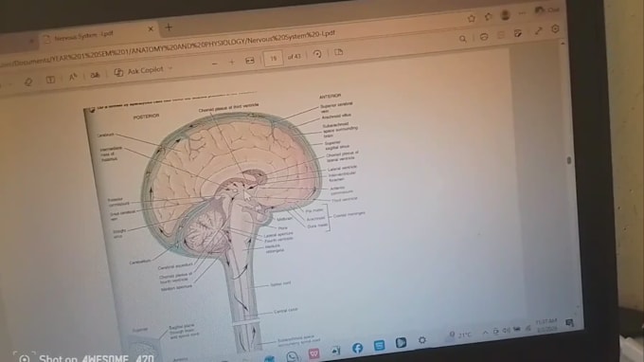Click the Cerebellum label on diagram
644x362 pixels.
click(139, 262)
